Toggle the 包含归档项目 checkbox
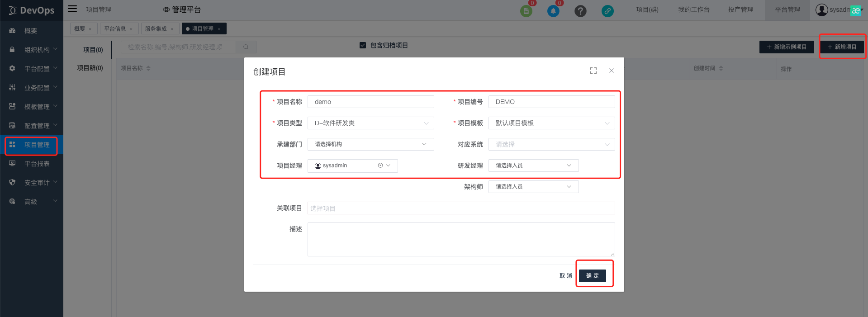868x317 pixels. [x=363, y=45]
